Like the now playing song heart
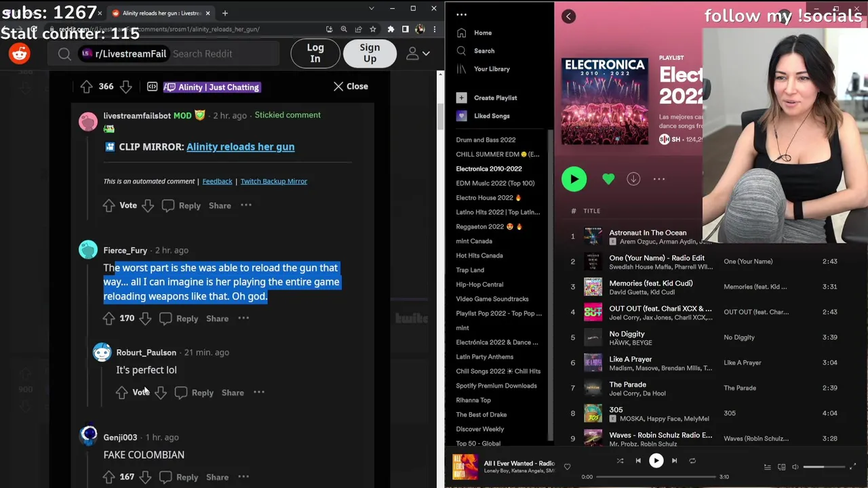Image resolution: width=868 pixels, height=488 pixels. (567, 466)
